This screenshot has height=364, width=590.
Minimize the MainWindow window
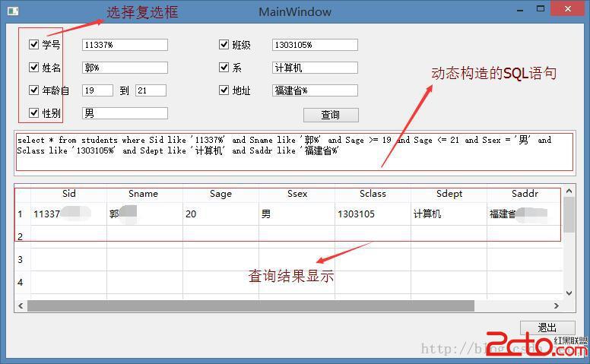pyautogui.click(x=520, y=10)
